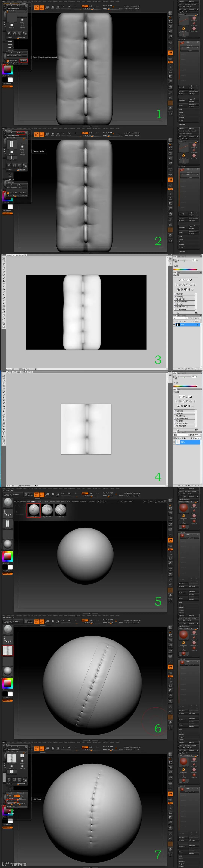Add Levels adjustment in black-canvas Photoshop window
Viewport: 203px width, 868px height.
pyautogui.click(x=183, y=280)
